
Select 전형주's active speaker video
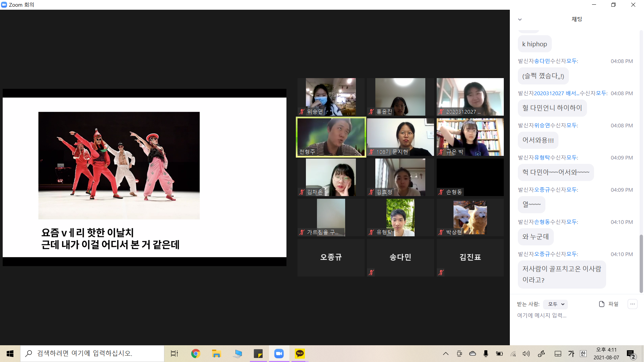click(331, 137)
